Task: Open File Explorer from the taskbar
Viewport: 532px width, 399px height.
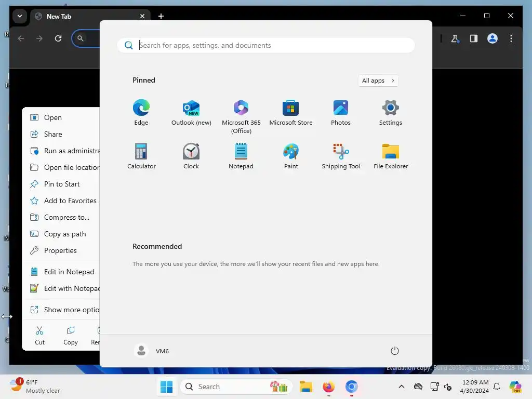Action: click(305, 387)
